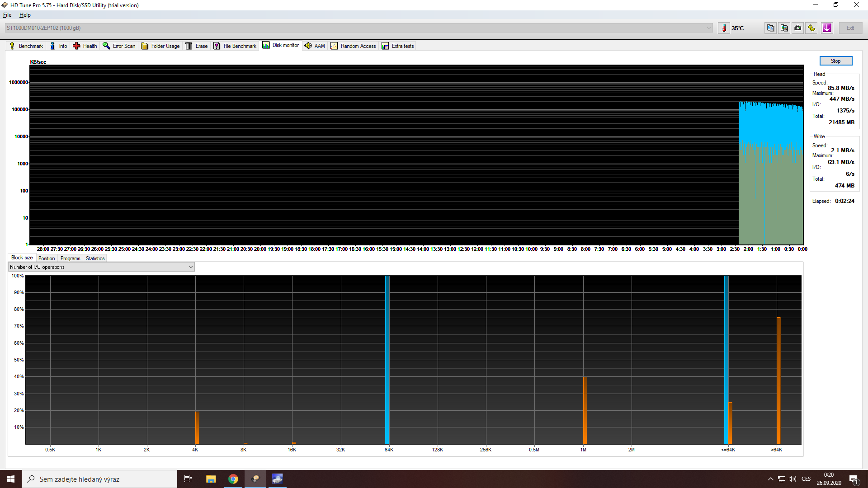868x488 pixels.
Task: Click the purple down arrow icon
Action: click(x=827, y=28)
